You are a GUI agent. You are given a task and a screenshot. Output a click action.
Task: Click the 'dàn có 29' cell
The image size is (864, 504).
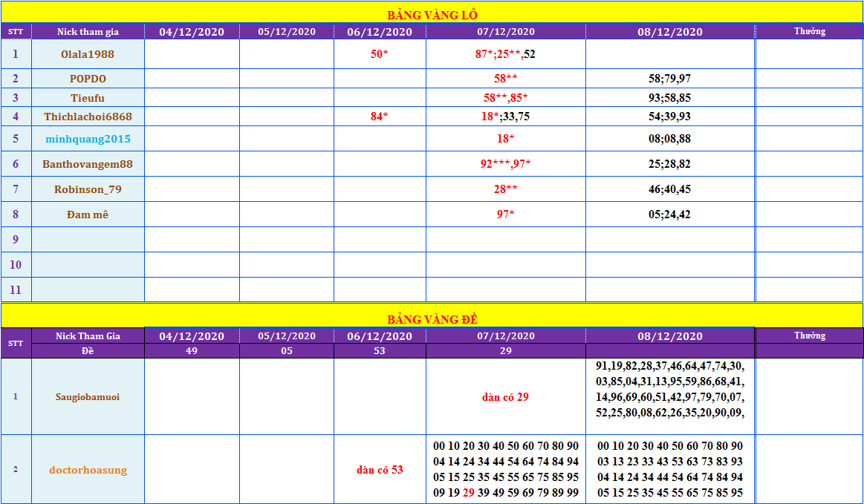click(506, 396)
